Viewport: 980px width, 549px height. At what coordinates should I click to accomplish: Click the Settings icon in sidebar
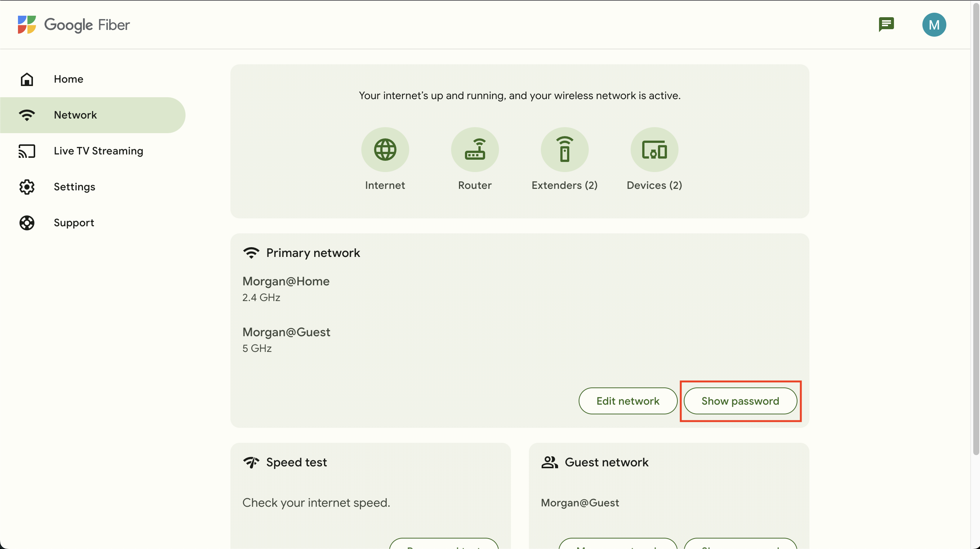tap(27, 187)
